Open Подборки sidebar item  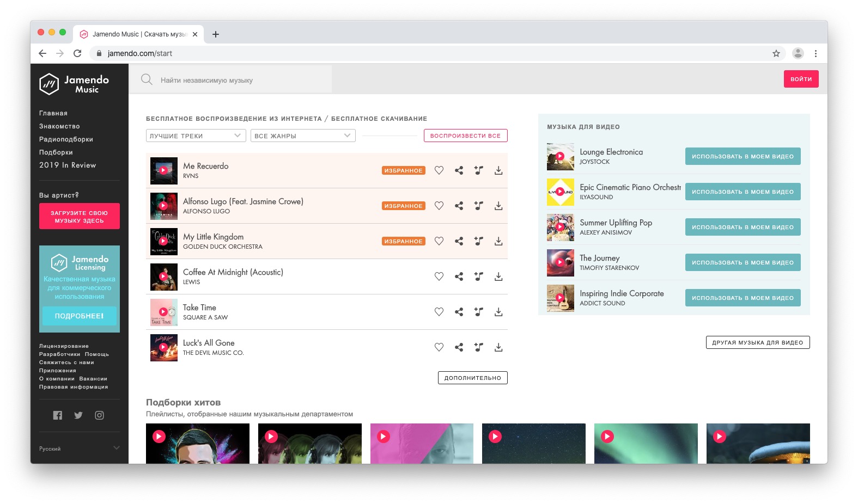tap(56, 152)
